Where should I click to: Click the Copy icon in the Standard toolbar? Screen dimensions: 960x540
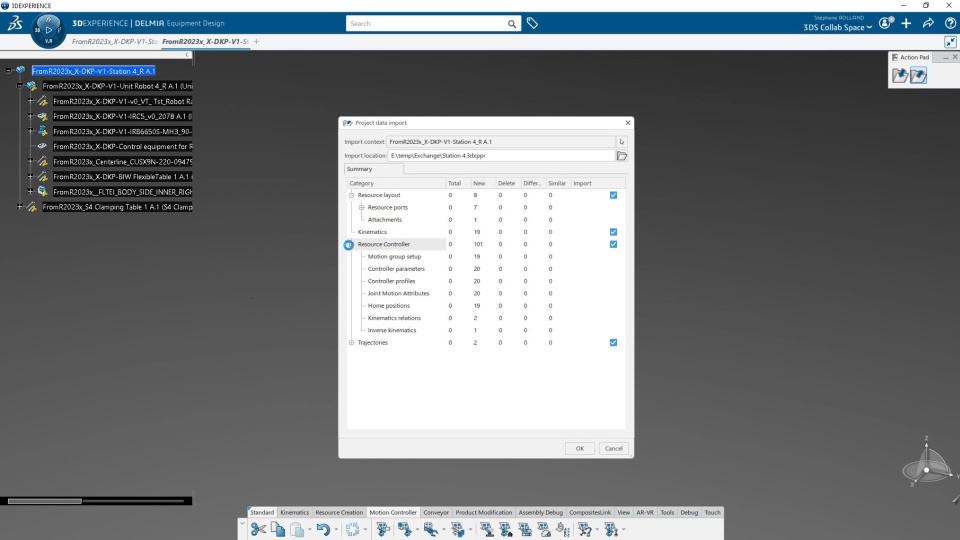(278, 529)
